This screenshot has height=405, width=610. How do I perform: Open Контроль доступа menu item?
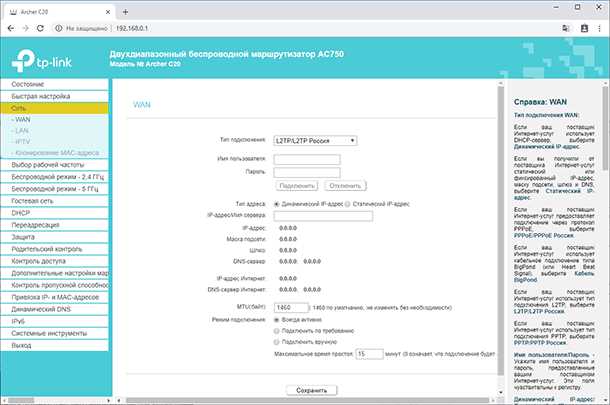(x=54, y=261)
